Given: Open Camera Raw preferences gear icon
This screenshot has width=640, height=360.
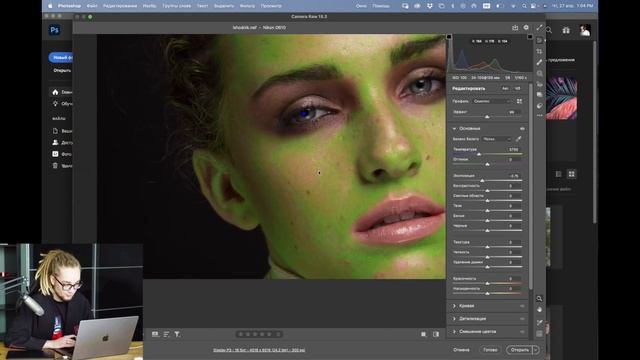Looking at the screenshot, I should point(526,28).
